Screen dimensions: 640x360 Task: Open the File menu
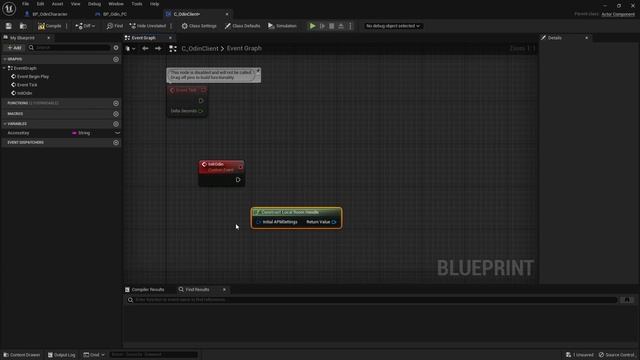[x=25, y=4]
